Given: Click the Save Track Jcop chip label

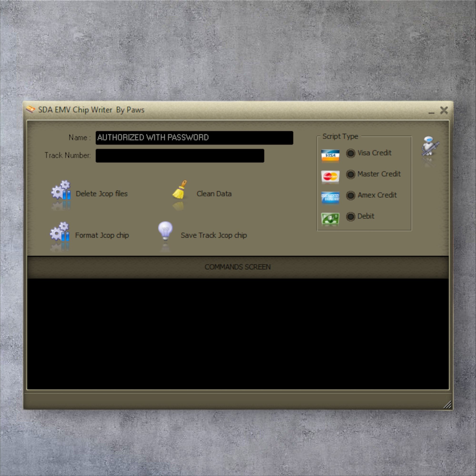Looking at the screenshot, I should tap(214, 235).
